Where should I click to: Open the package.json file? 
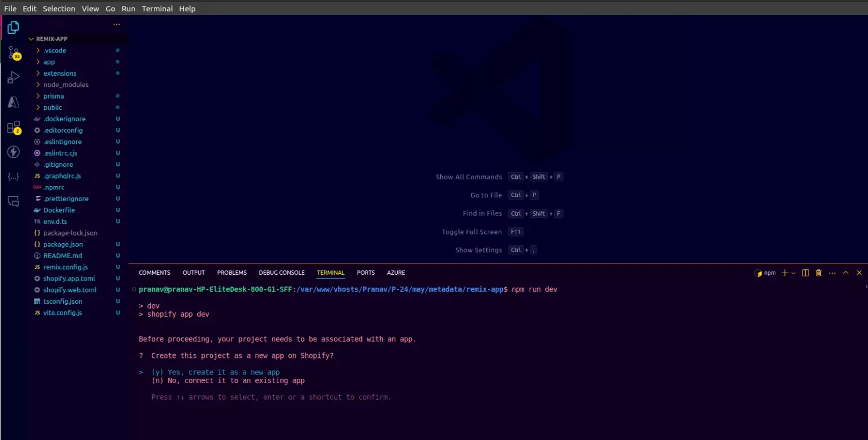click(x=63, y=244)
